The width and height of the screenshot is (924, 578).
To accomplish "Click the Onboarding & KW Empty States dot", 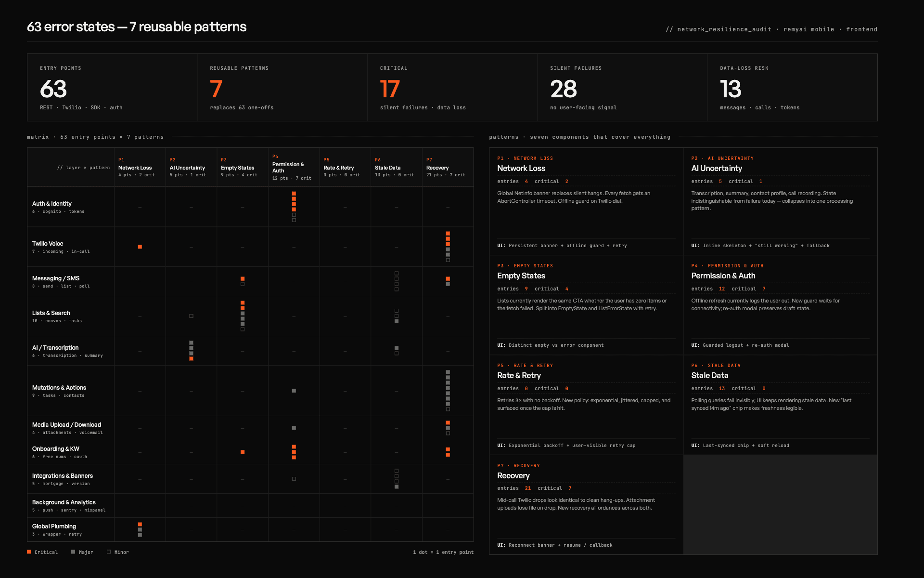I will tap(243, 452).
